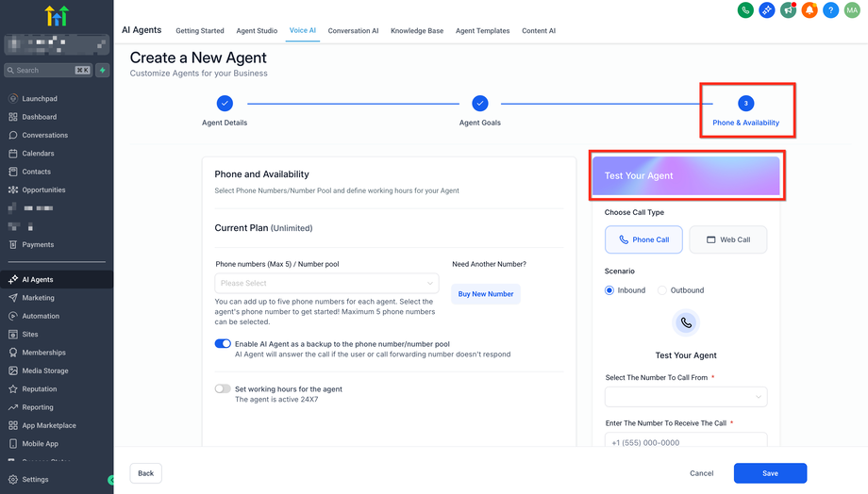868x494 pixels.
Task: Click the Reputation star icon
Action: pyautogui.click(x=13, y=389)
